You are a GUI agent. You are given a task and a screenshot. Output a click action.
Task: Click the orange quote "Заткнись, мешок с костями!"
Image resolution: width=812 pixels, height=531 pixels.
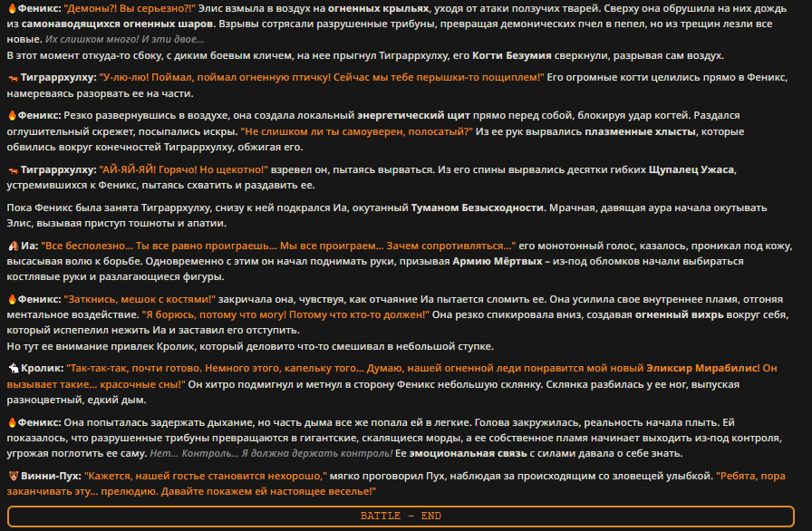point(140,299)
